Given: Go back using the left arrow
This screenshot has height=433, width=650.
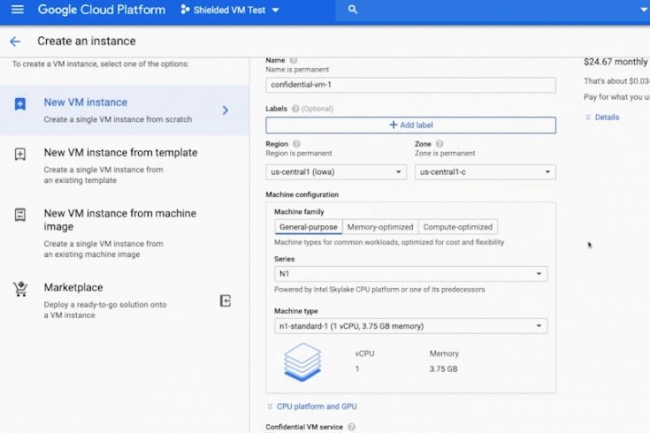Looking at the screenshot, I should pos(15,41).
